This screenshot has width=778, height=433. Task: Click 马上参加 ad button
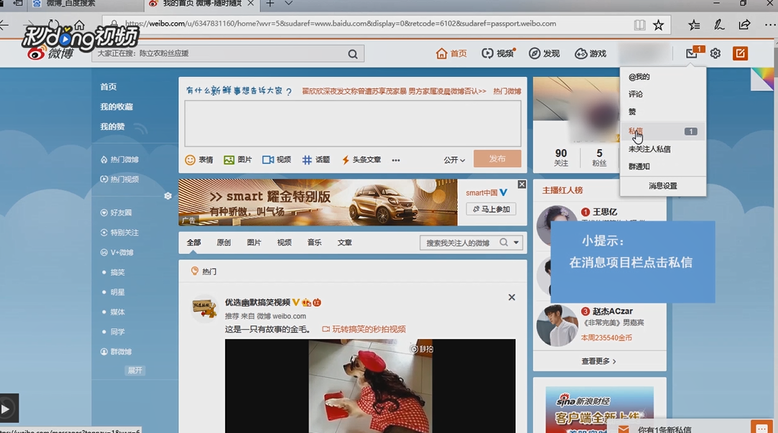pyautogui.click(x=491, y=209)
